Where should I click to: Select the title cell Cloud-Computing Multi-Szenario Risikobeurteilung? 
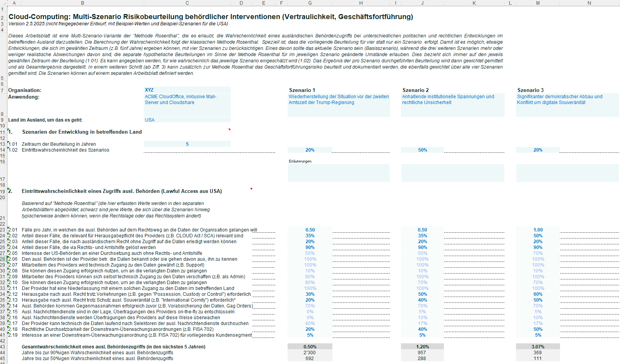211,17
